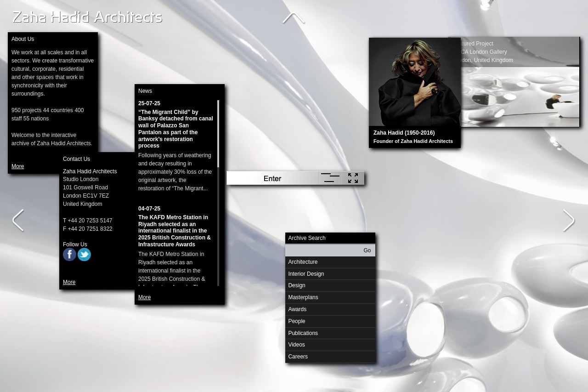Click the caption Zaha Hadid (1950-2016)
The image size is (588, 392).
point(404,133)
